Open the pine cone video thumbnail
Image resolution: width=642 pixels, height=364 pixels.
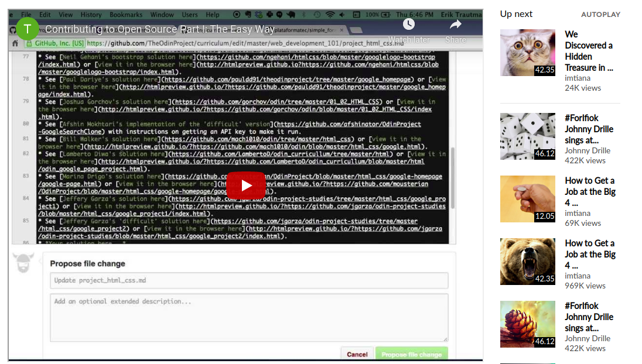coord(527,324)
